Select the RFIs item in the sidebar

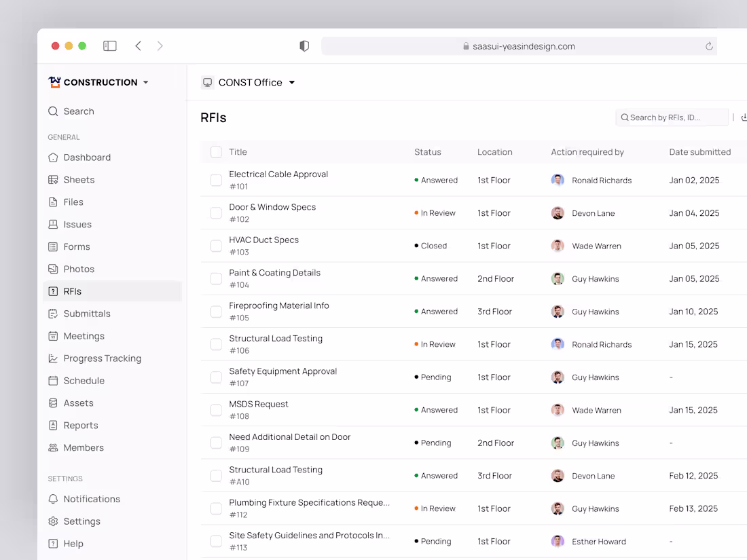(71, 291)
